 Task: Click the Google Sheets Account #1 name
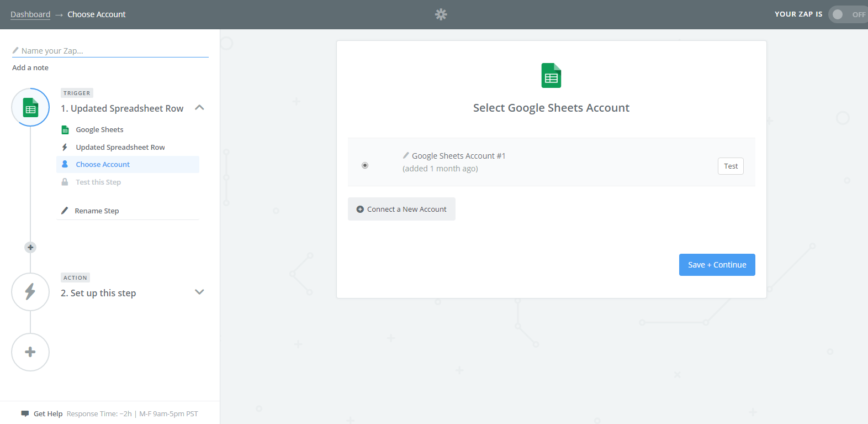(x=459, y=156)
